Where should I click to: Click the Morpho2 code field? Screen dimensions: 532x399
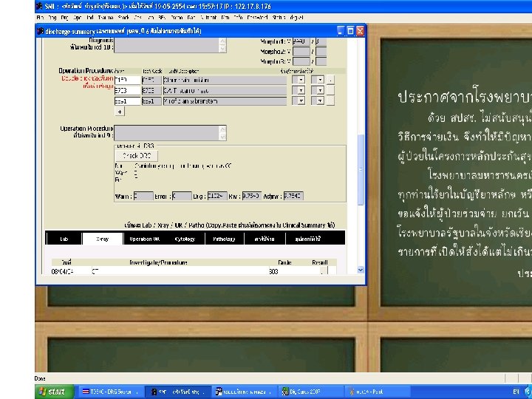[x=301, y=52]
